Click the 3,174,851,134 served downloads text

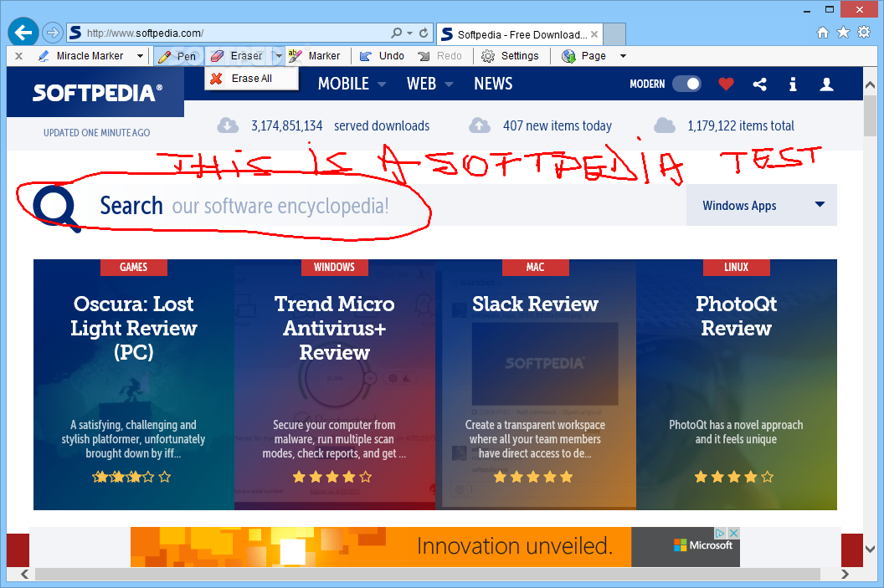pos(340,125)
